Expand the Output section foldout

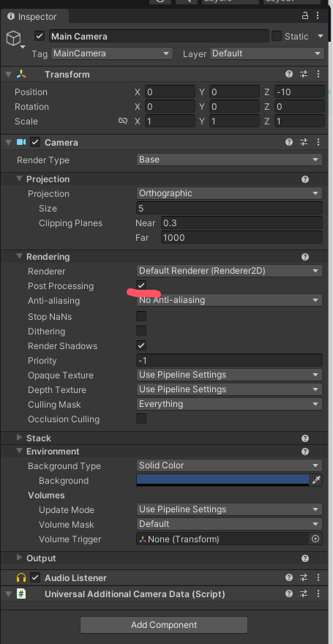click(19, 558)
